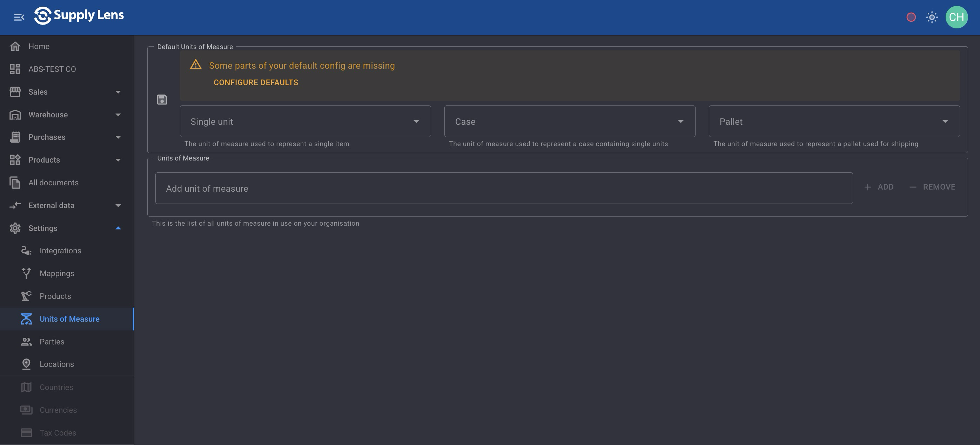The width and height of the screenshot is (980, 445).
Task: Open the Pallet dropdown
Action: [834, 121]
